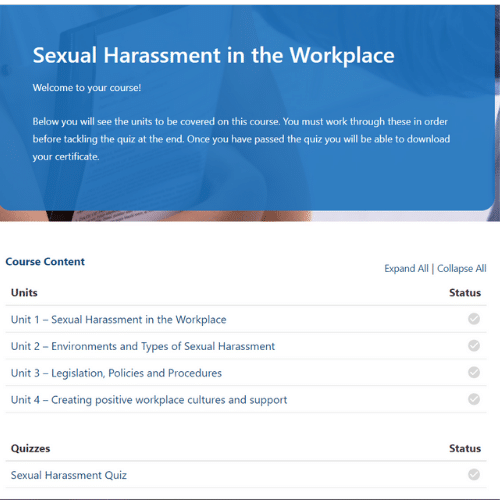This screenshot has height=500, width=500.
Task: Click Unit 4 status checkmark icon
Action: point(474,399)
